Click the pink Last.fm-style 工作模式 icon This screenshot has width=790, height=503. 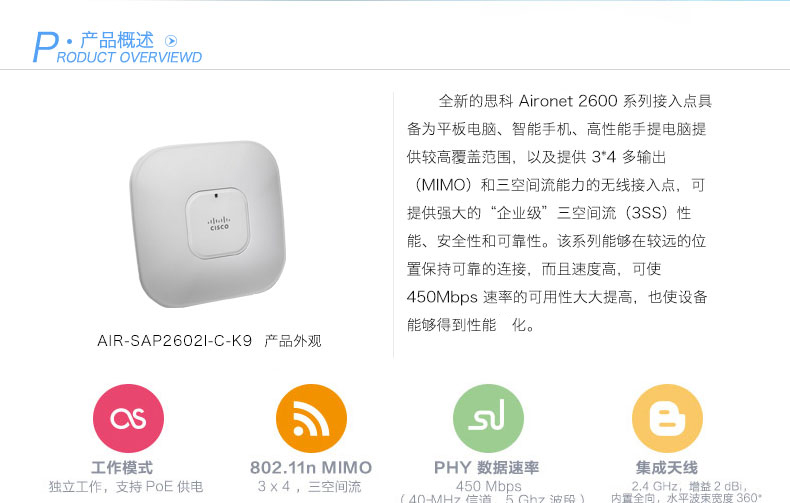tap(128, 418)
